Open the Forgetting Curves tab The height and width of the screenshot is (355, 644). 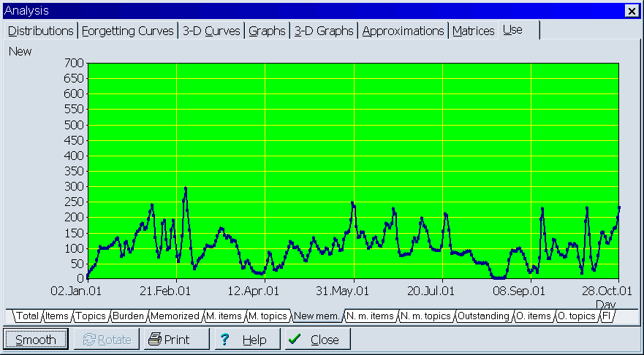tap(128, 31)
